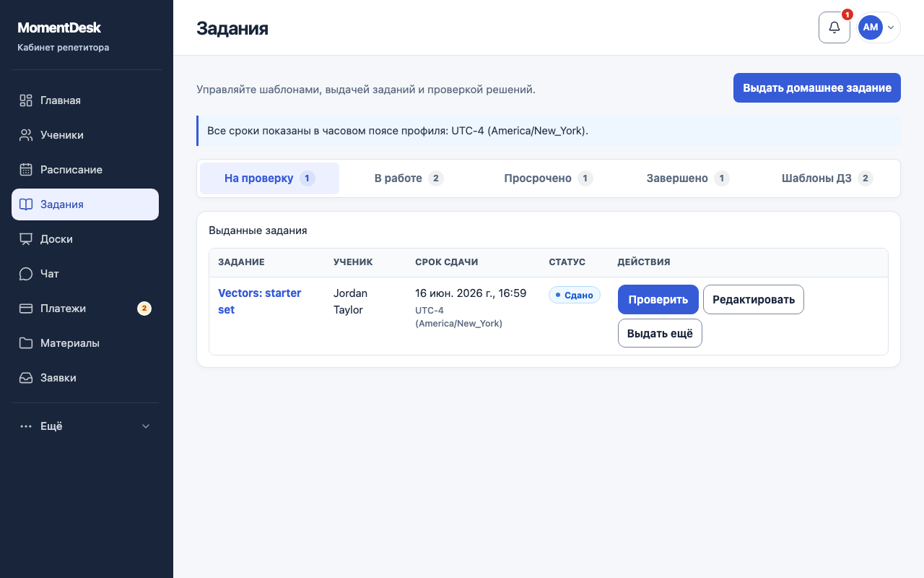Open the Шаблоны ДЗ tab

827,178
